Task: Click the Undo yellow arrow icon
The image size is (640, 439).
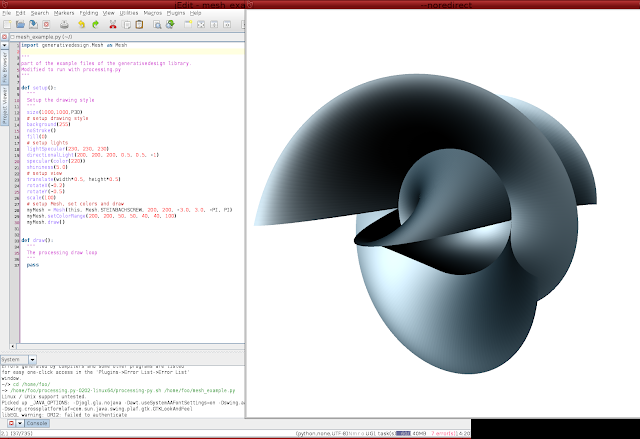Action: pyautogui.click(x=82, y=24)
